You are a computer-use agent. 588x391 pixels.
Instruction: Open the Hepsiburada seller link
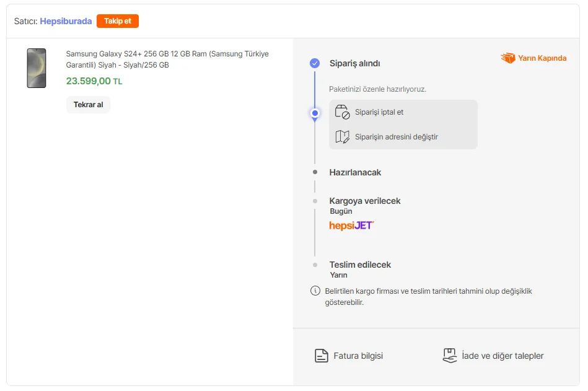pyautogui.click(x=66, y=21)
